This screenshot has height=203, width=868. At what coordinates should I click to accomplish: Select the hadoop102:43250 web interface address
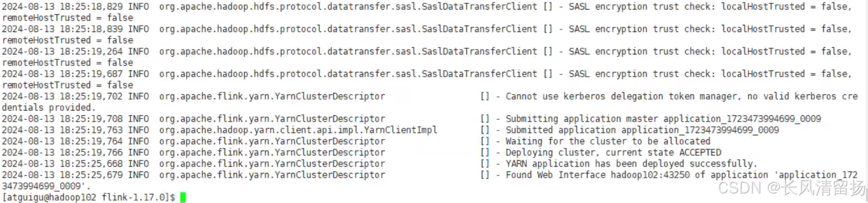tap(650, 175)
